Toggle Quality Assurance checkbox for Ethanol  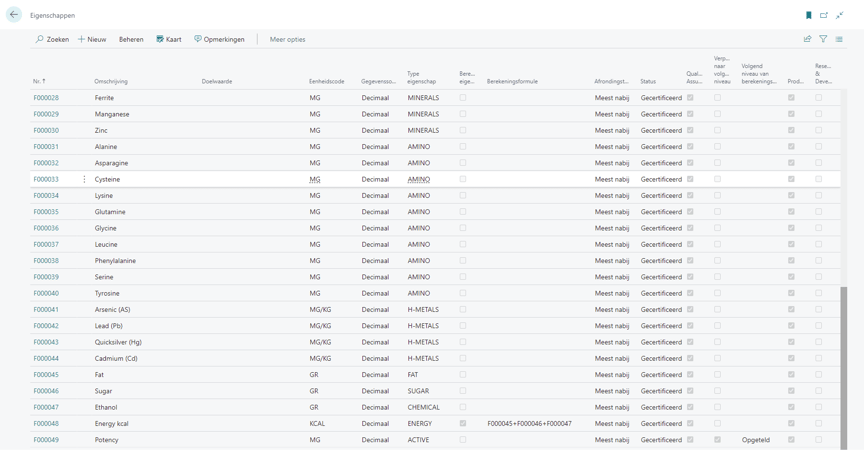coord(690,407)
